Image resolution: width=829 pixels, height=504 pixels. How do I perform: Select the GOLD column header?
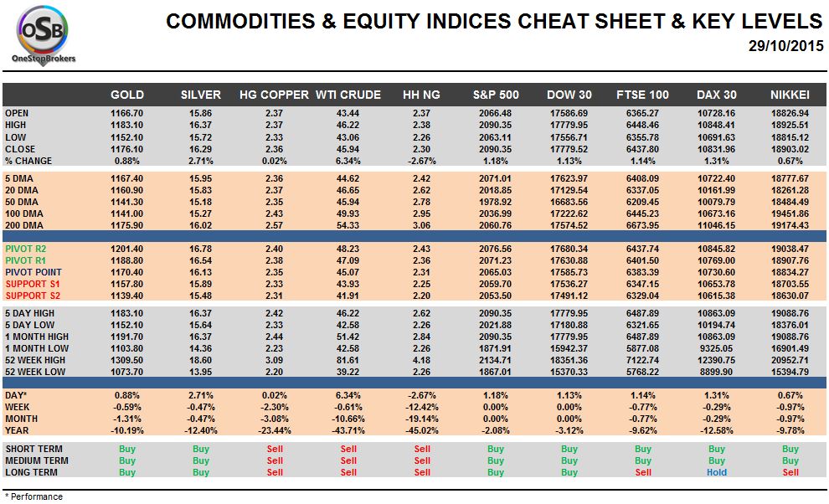click(x=127, y=95)
